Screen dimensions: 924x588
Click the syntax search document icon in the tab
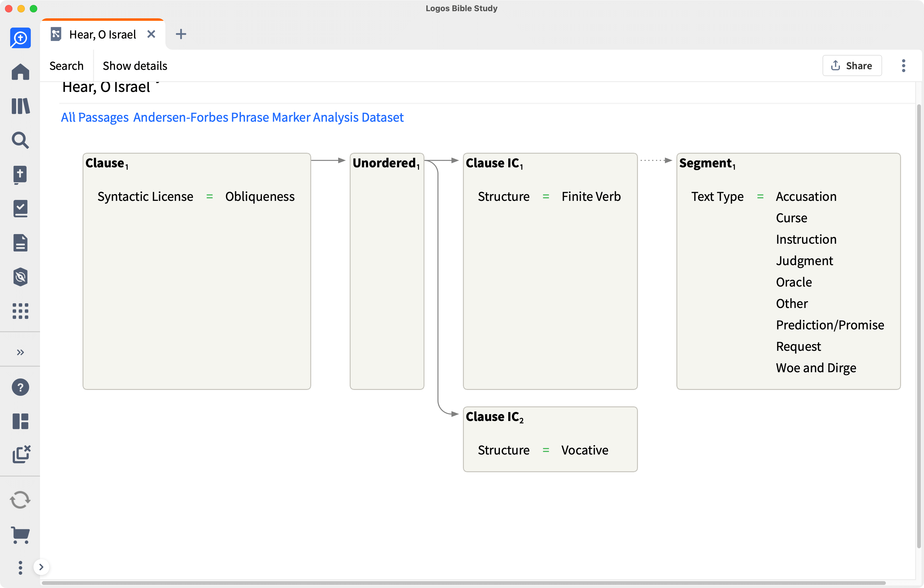pos(56,34)
